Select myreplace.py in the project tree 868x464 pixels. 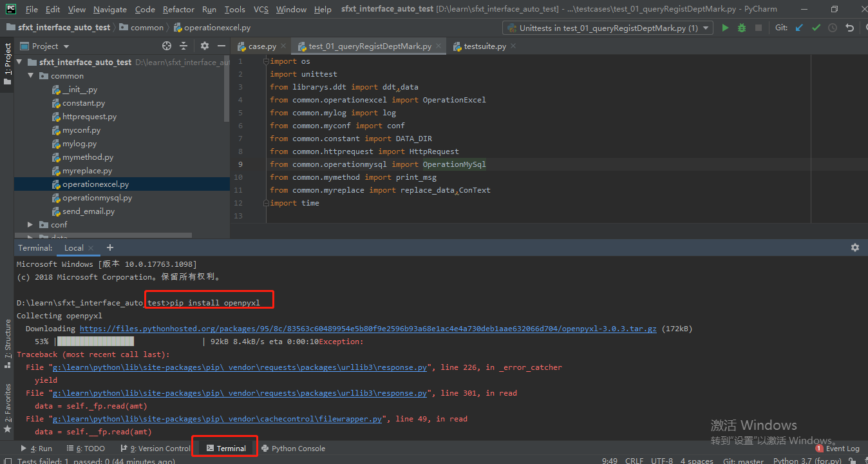coord(87,171)
